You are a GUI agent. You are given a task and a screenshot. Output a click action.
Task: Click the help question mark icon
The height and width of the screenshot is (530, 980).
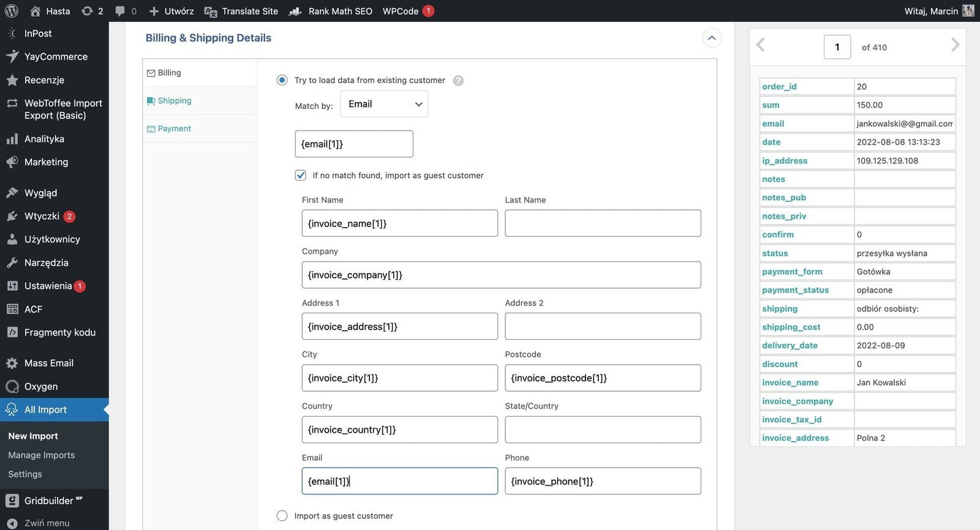point(458,81)
